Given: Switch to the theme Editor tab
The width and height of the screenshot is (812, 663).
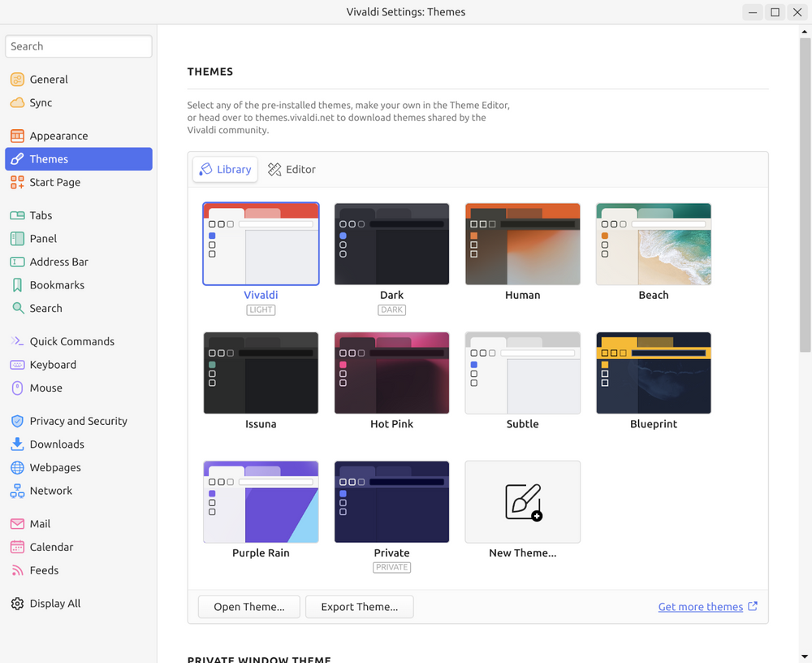Looking at the screenshot, I should click(291, 169).
